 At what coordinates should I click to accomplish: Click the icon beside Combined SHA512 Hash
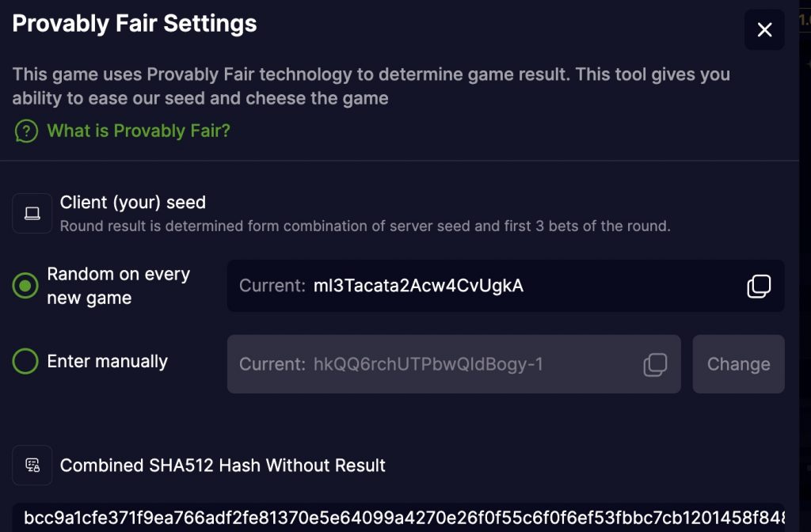tap(32, 465)
